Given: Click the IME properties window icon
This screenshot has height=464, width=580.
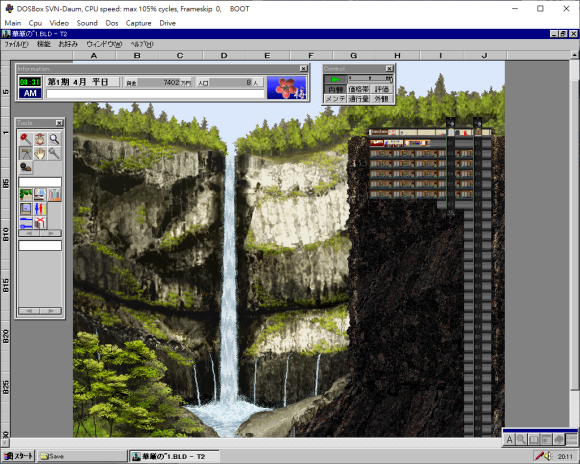Looking at the screenshot, I should pos(546,440).
